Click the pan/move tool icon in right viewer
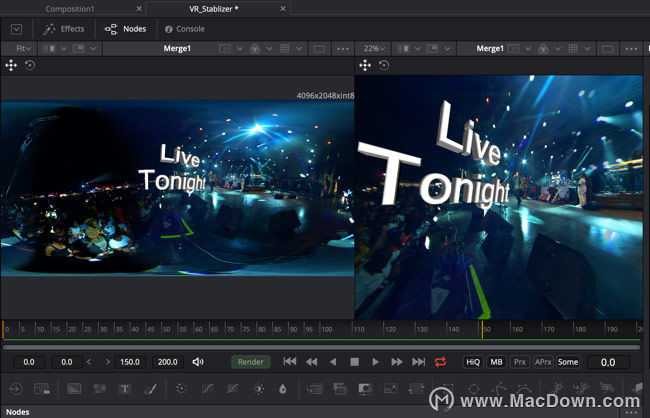This screenshot has height=418, width=650. 365,65
